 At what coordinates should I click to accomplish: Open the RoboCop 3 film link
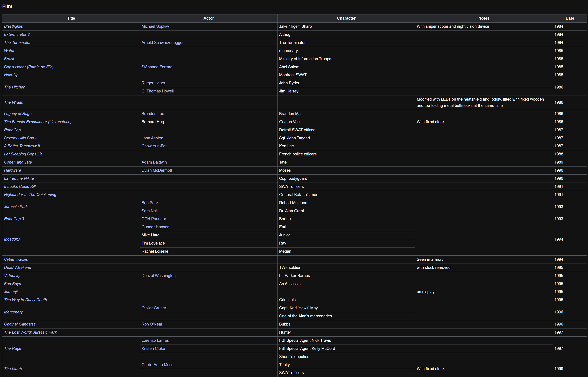click(14, 219)
